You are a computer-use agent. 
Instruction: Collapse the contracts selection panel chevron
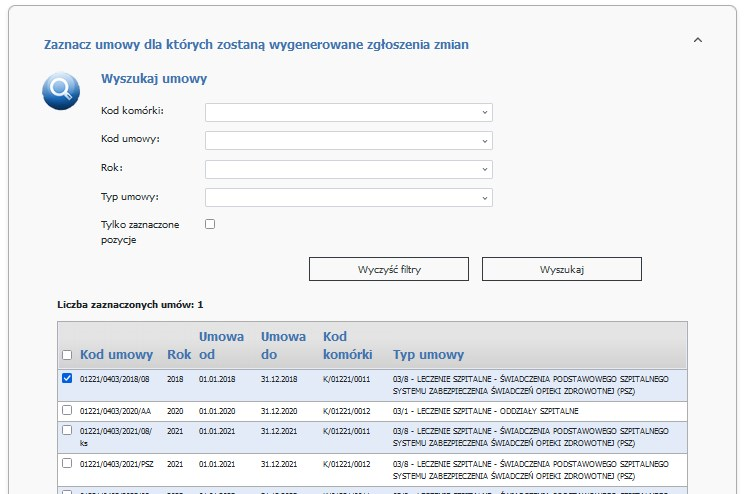point(697,40)
